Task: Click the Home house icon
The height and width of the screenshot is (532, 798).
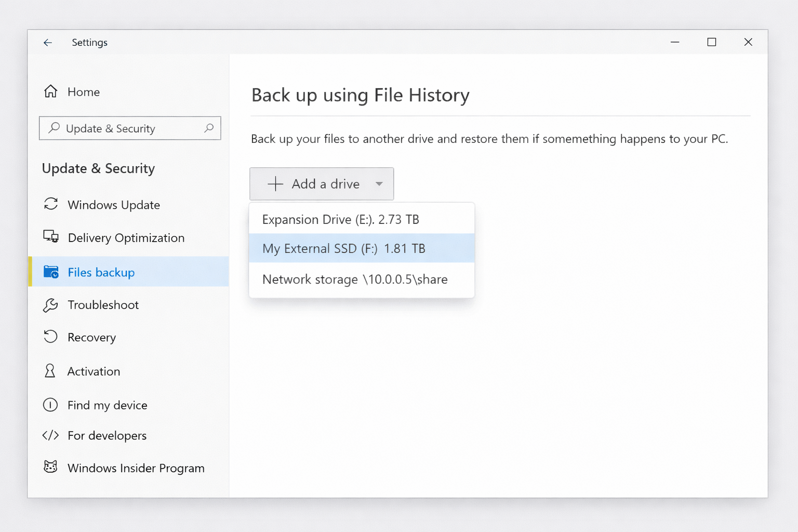Action: pos(50,91)
